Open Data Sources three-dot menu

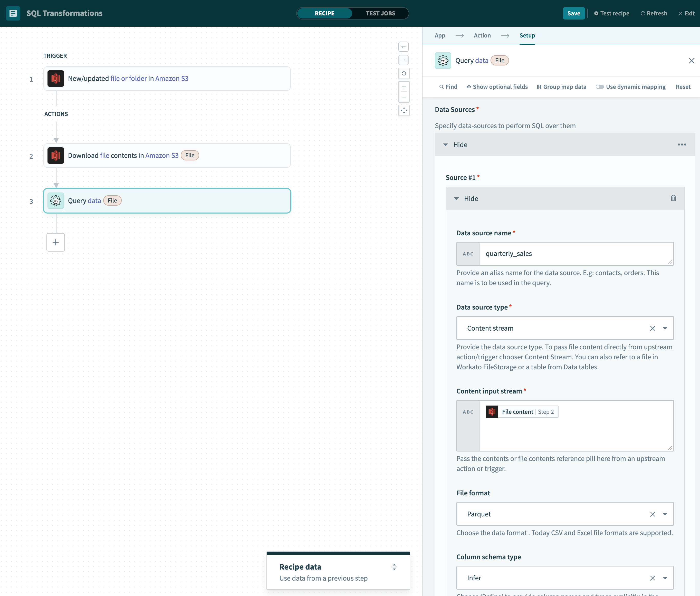pos(682,145)
